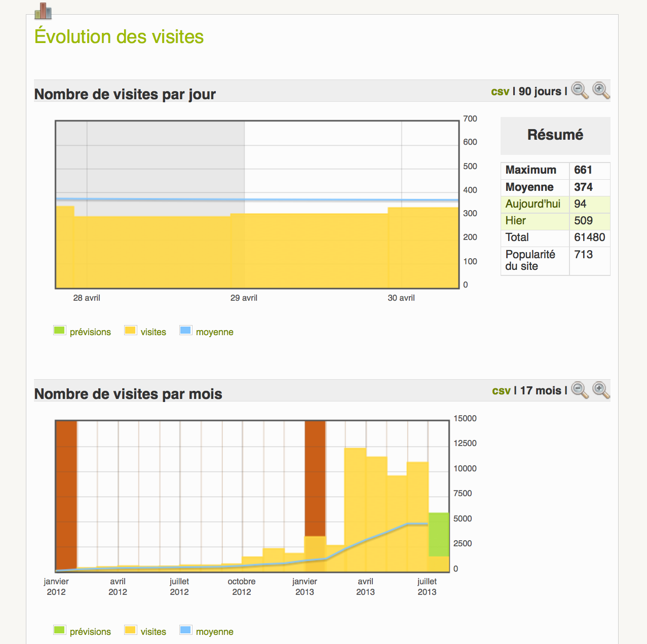The image size is (647, 644).
Task: Click 'prévisions' label under daily chart
Action: click(x=90, y=332)
